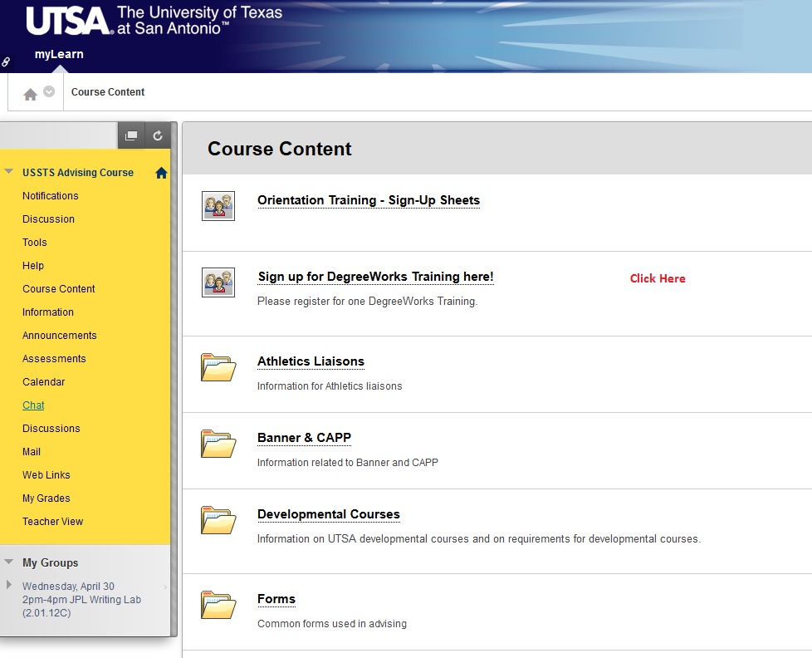Open Announcements in the course menu
This screenshot has width=812, height=658.
(59, 336)
